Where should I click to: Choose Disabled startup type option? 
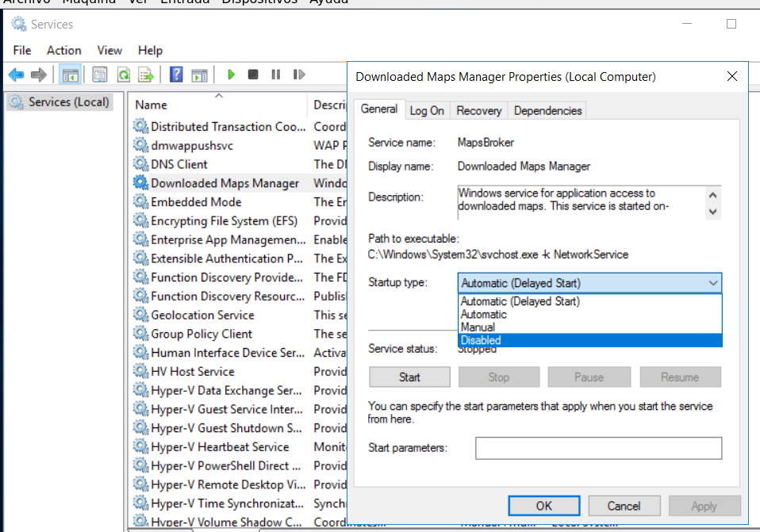(x=590, y=340)
